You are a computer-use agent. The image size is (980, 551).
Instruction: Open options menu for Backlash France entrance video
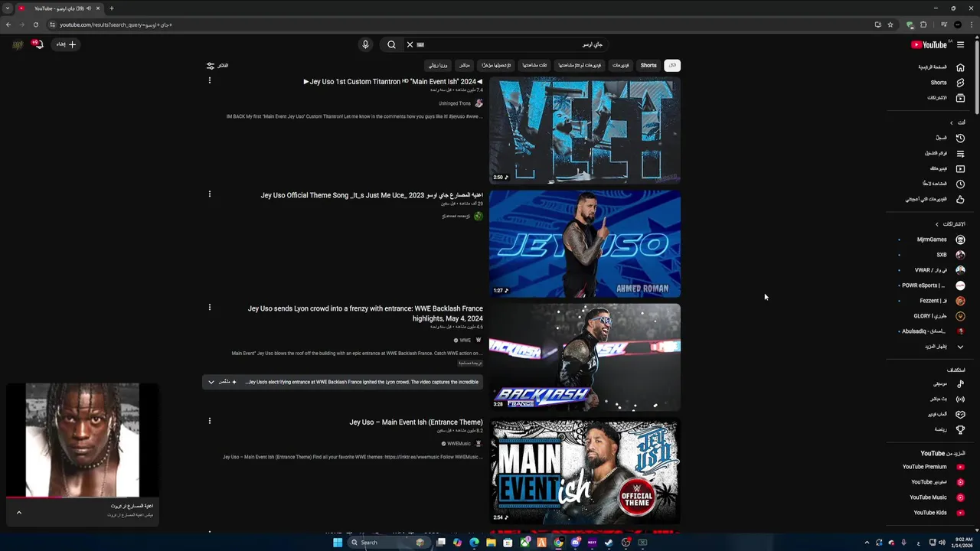[x=209, y=308]
